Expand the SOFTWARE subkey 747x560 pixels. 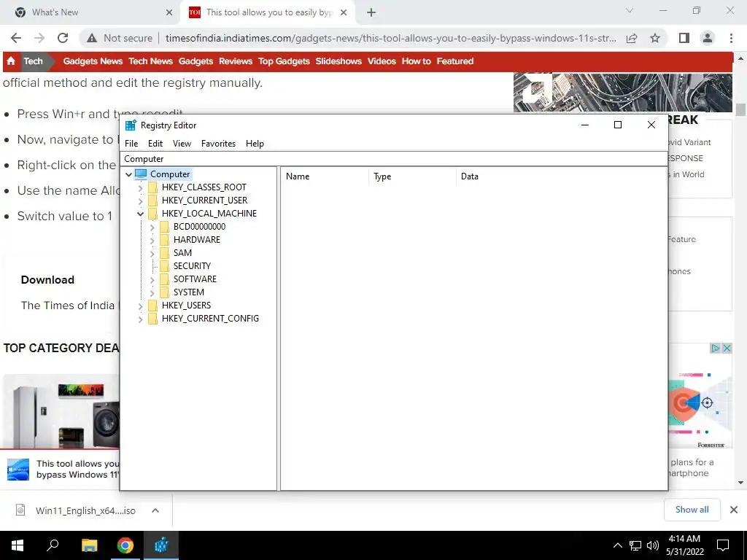point(152,279)
